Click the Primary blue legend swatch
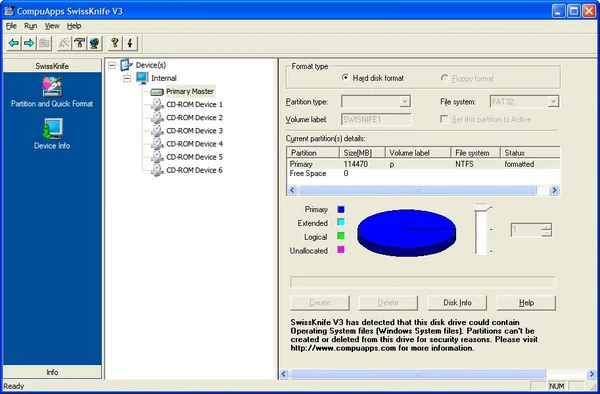The height and width of the screenshot is (394, 600). tap(341, 209)
